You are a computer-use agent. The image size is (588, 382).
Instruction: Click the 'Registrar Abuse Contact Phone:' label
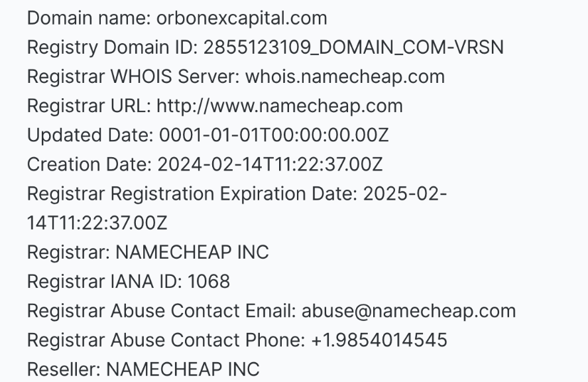click(166, 340)
